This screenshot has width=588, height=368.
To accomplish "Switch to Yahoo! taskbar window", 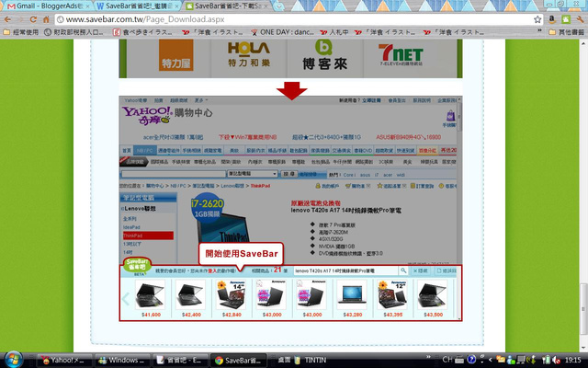I will click(64, 361).
